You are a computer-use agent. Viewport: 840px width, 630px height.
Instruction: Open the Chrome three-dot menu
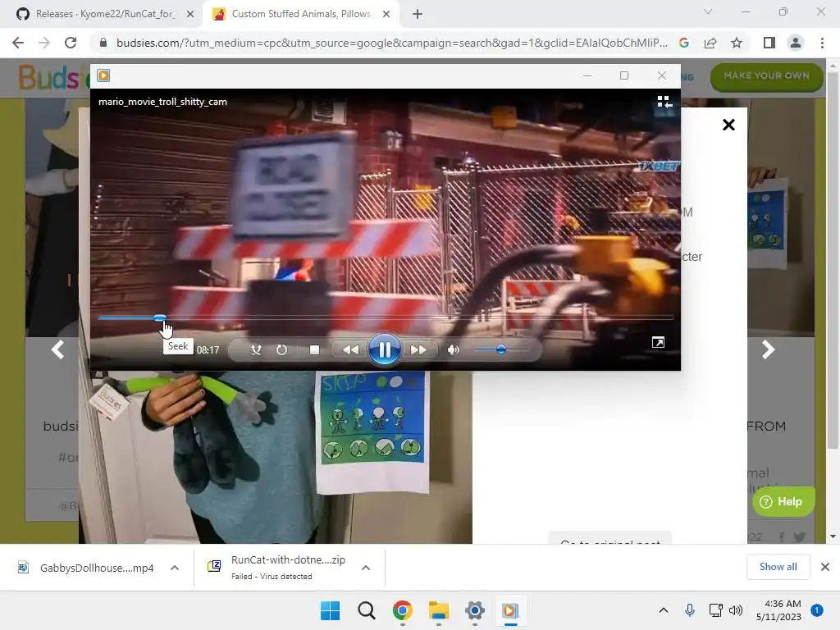(x=822, y=43)
